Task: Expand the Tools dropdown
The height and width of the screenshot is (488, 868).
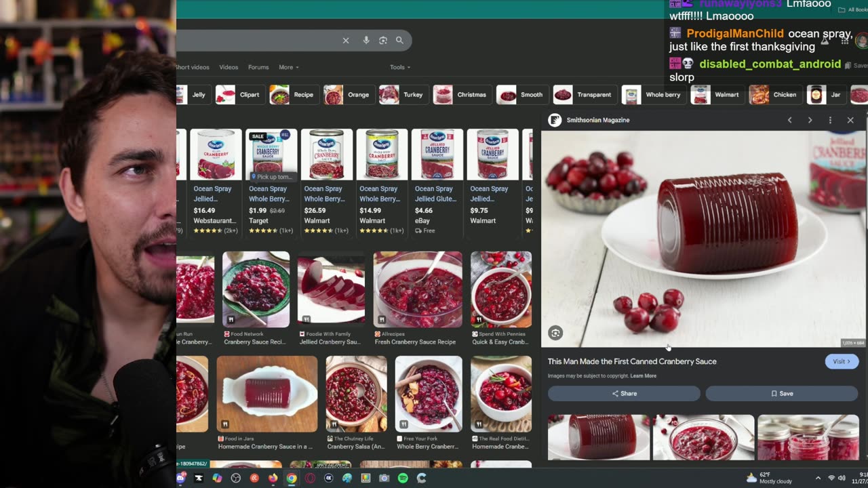Action: pos(400,67)
